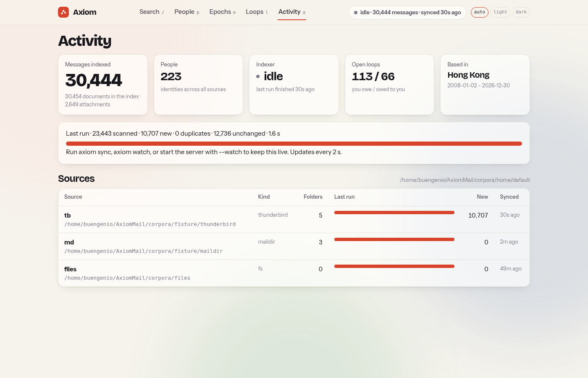Open the People 223 card
This screenshot has height=378, width=588.
[x=198, y=84]
